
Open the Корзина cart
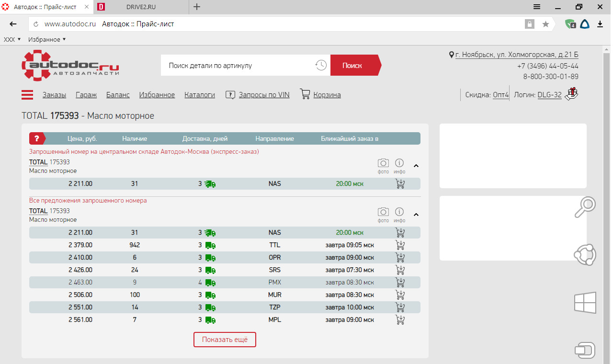tap(320, 94)
